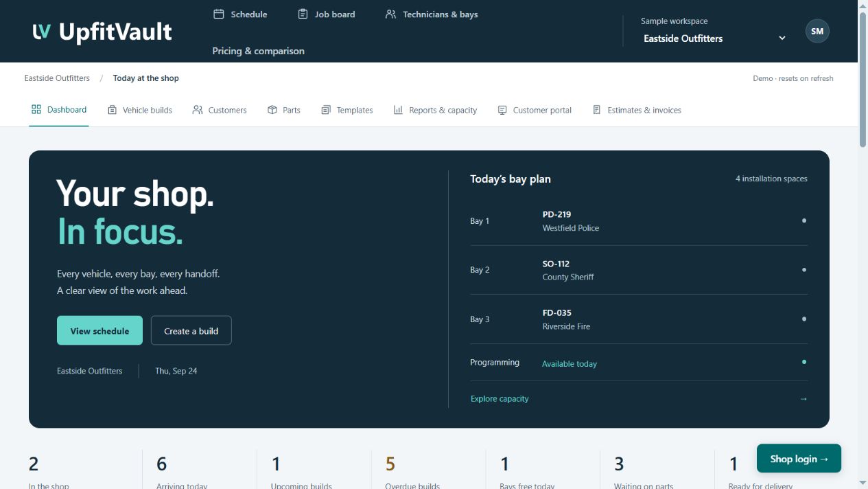
Task: Click the Vehicle builds clipboard icon
Action: click(x=112, y=110)
